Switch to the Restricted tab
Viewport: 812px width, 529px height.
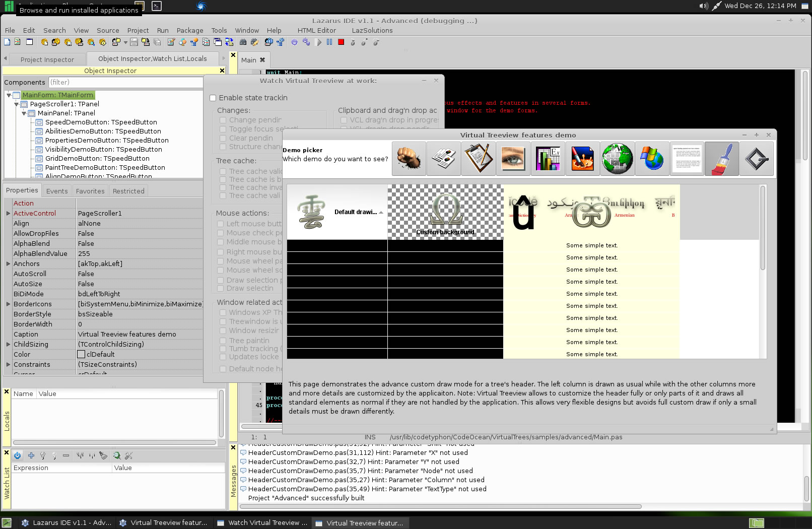(128, 191)
